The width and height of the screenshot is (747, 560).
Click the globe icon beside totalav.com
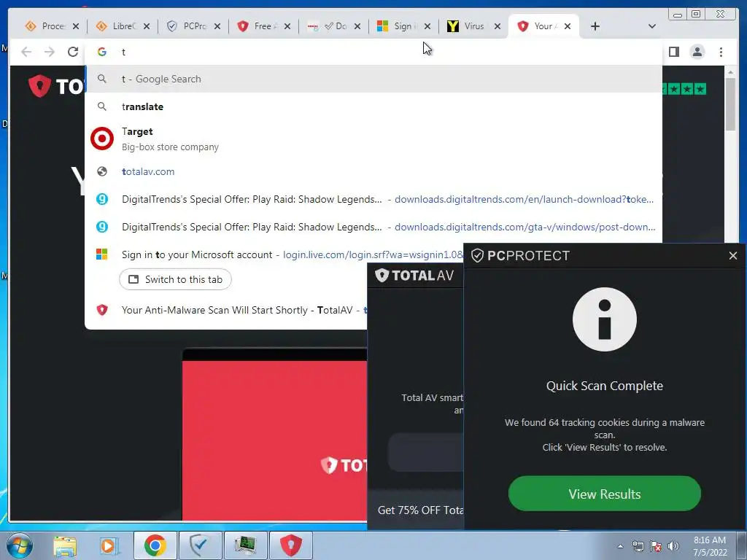102,171
